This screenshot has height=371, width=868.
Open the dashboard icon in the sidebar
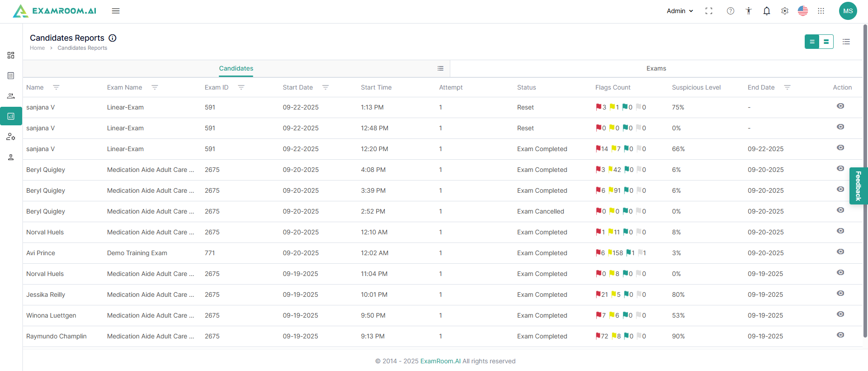11,55
